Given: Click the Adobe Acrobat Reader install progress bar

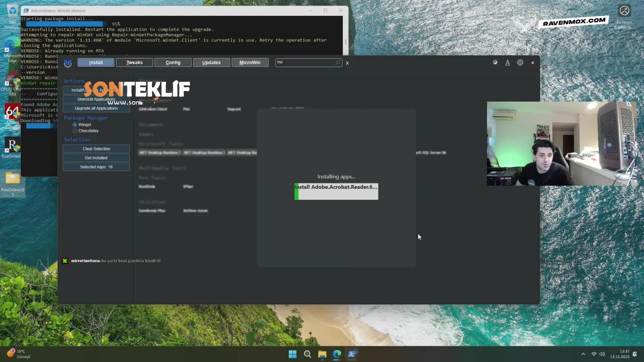Looking at the screenshot, I should click(336, 192).
